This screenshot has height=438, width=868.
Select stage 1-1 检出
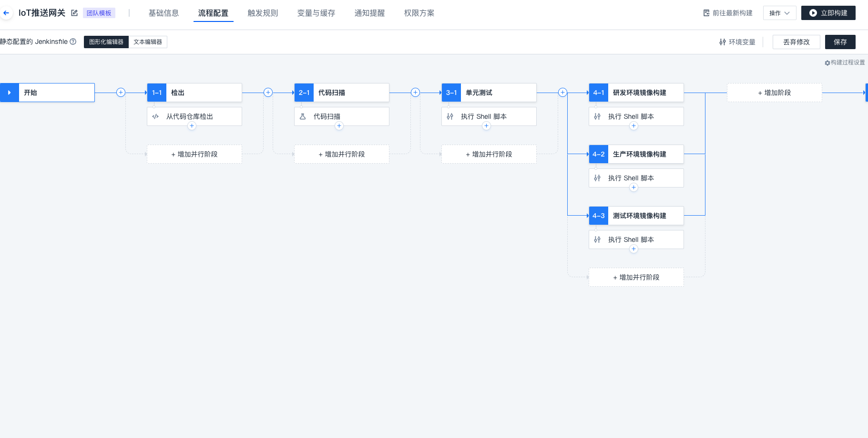(x=194, y=93)
